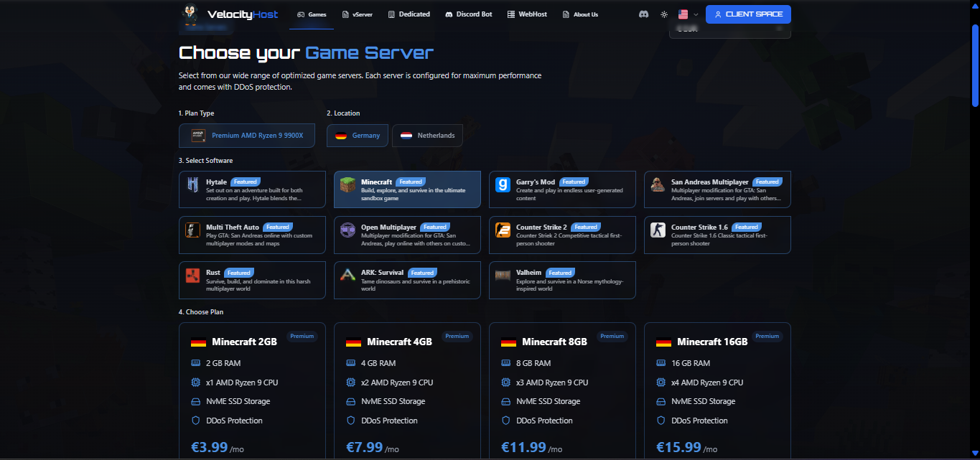
Task: Go to the Discord Bot page
Action: [x=468, y=14]
